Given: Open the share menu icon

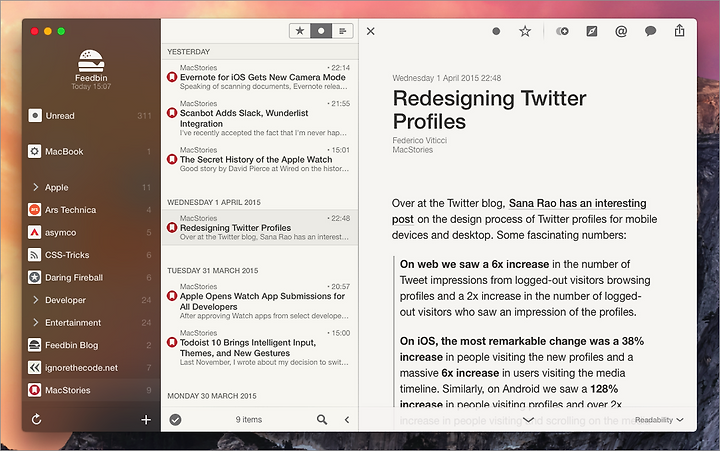Looking at the screenshot, I should [680, 31].
